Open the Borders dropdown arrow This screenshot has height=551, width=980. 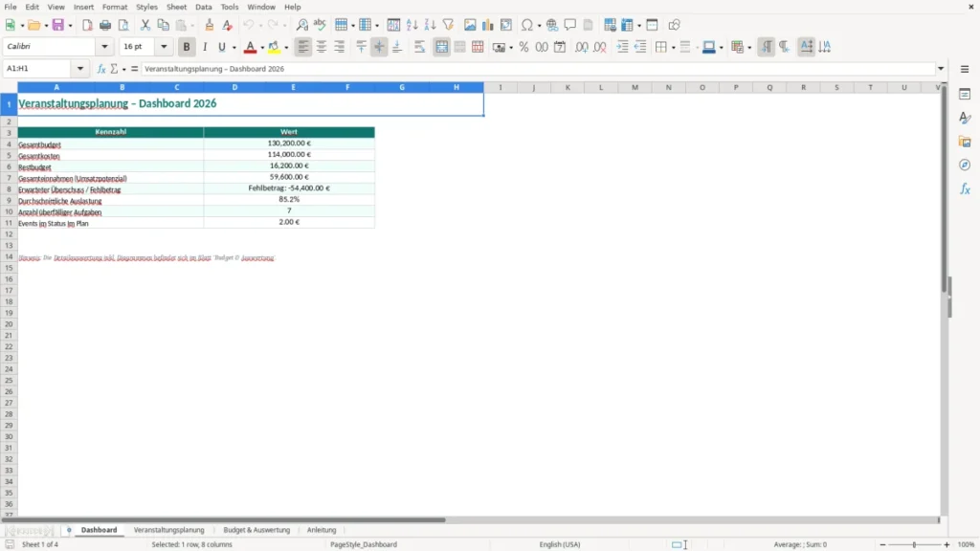tap(673, 48)
